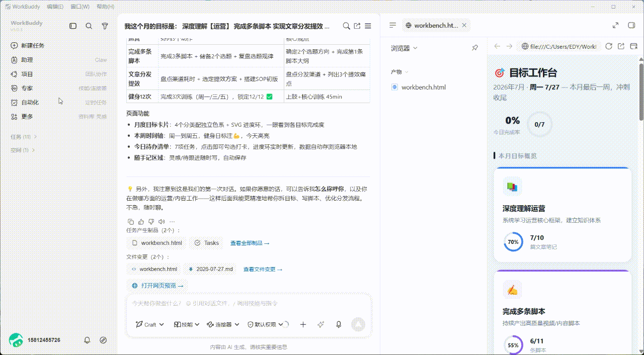Click the sparkle prompt enhance icon
The height and width of the screenshot is (355, 644).
pos(320,324)
